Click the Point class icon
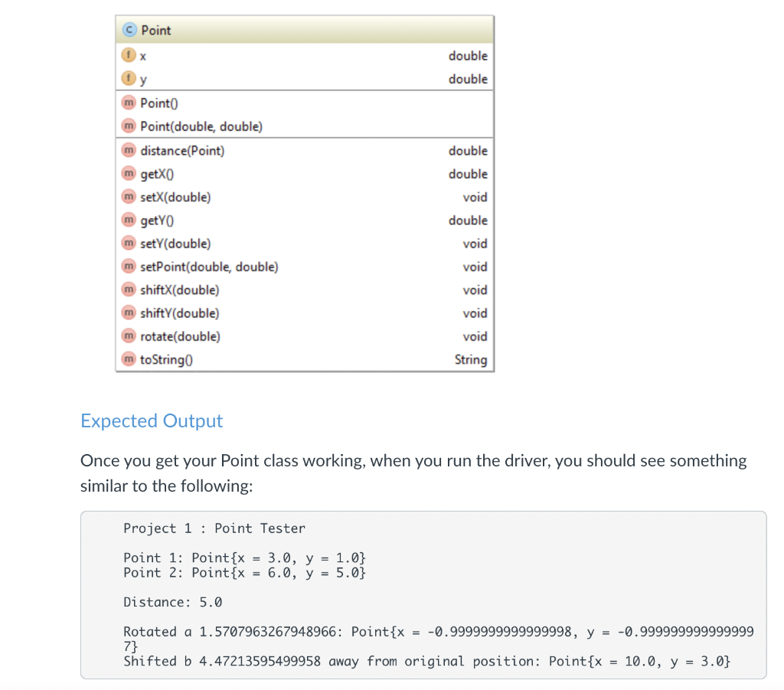The width and height of the screenshot is (784, 690). [128, 30]
